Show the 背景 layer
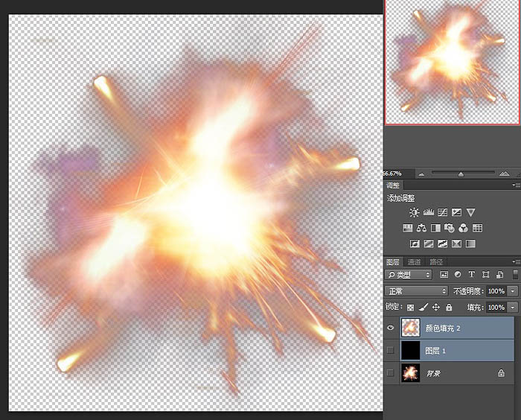The height and width of the screenshot is (420, 521). (x=391, y=372)
